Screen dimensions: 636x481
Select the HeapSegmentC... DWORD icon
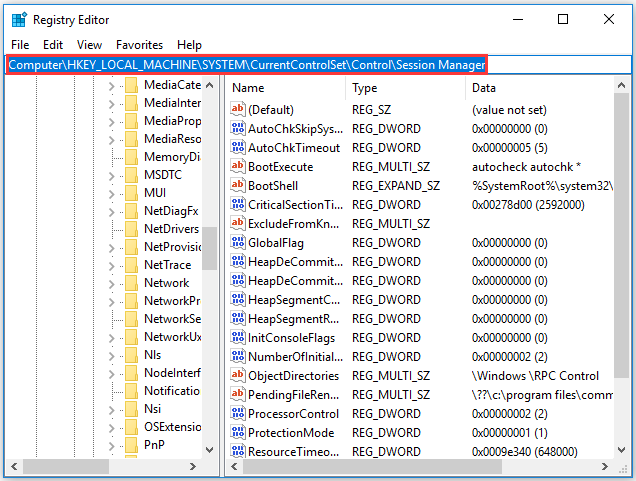(238, 300)
